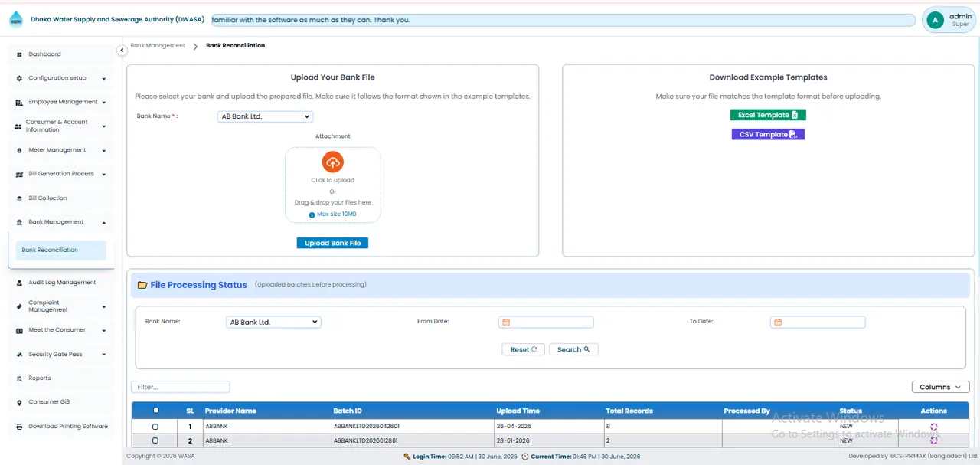The width and height of the screenshot is (980, 465).
Task: Click the orange cloud upload icon
Action: click(333, 162)
